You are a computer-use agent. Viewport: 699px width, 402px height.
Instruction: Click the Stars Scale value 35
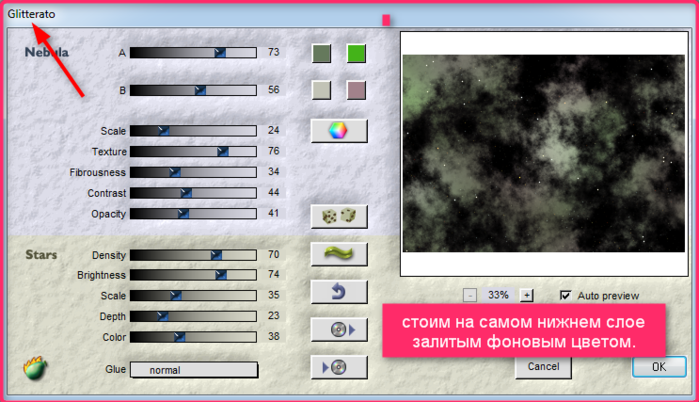coord(274,295)
